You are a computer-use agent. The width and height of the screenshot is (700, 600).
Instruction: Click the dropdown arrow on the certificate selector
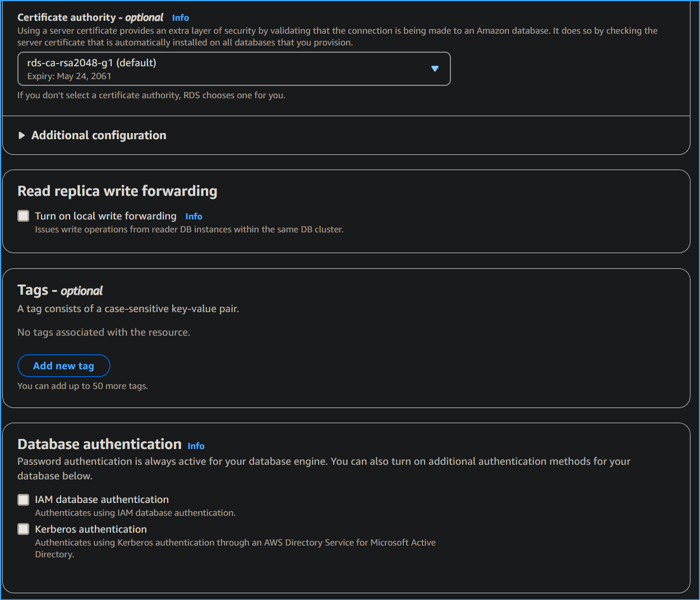point(435,68)
